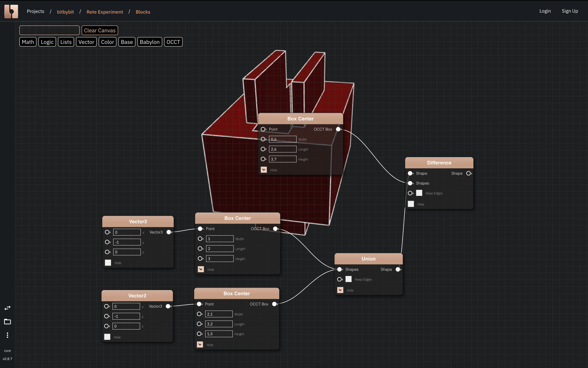
Task: Click Shapes input socket on Difference node
Action: coord(410,183)
